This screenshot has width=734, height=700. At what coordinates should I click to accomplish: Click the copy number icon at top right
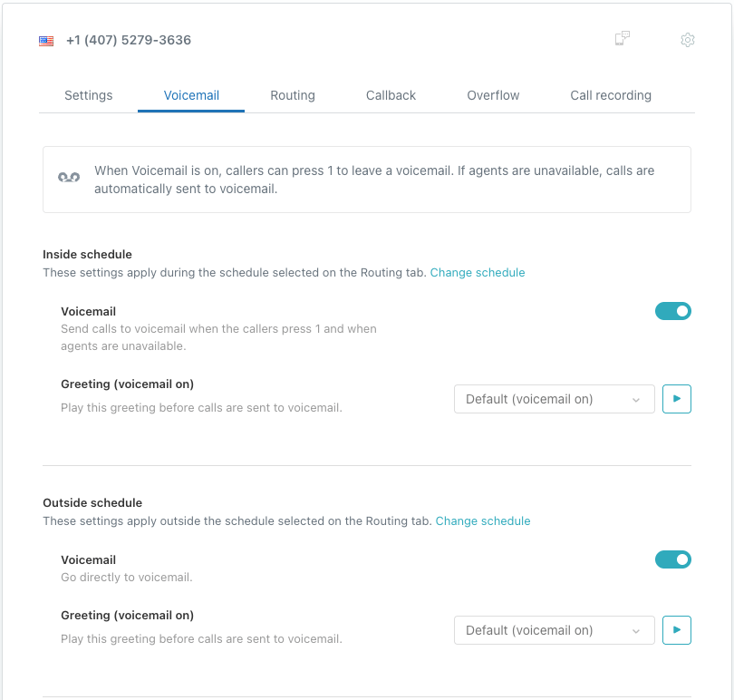[623, 40]
